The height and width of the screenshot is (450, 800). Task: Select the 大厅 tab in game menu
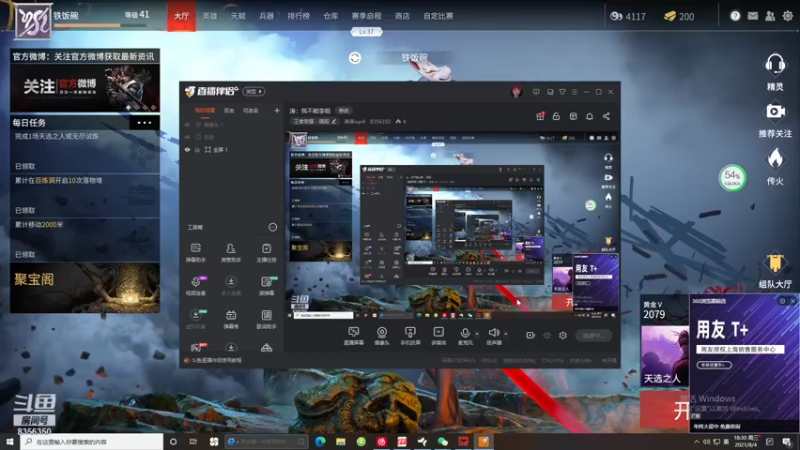coord(181,16)
